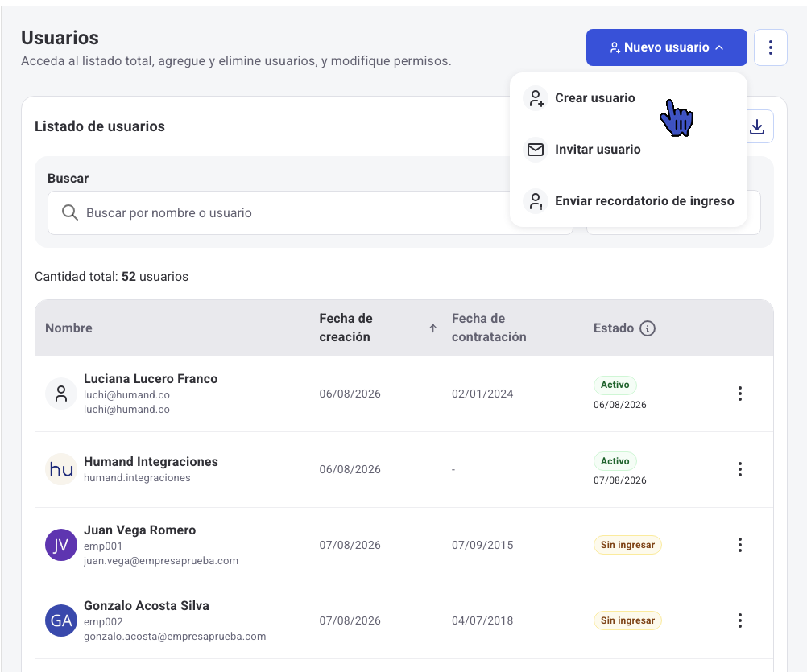
Task: Click Cantidad total: 52 usuarios text
Action: coord(112,277)
